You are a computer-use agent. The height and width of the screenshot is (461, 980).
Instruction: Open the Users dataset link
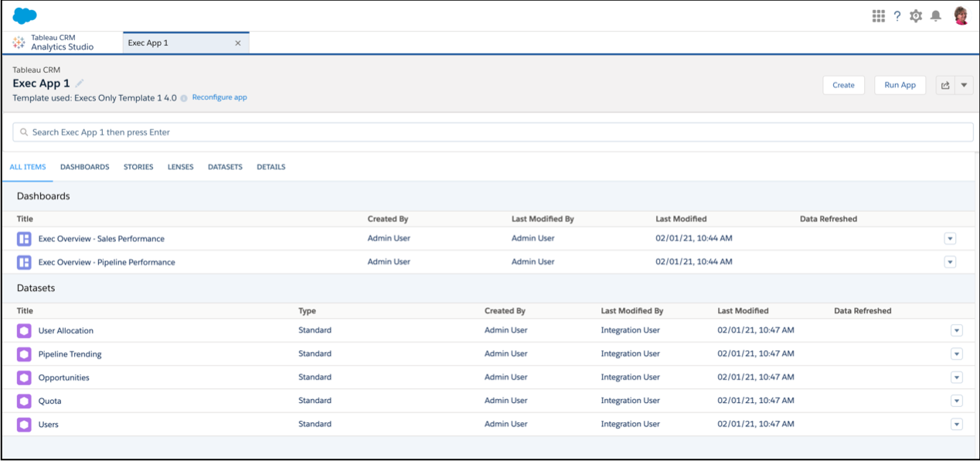tap(49, 425)
